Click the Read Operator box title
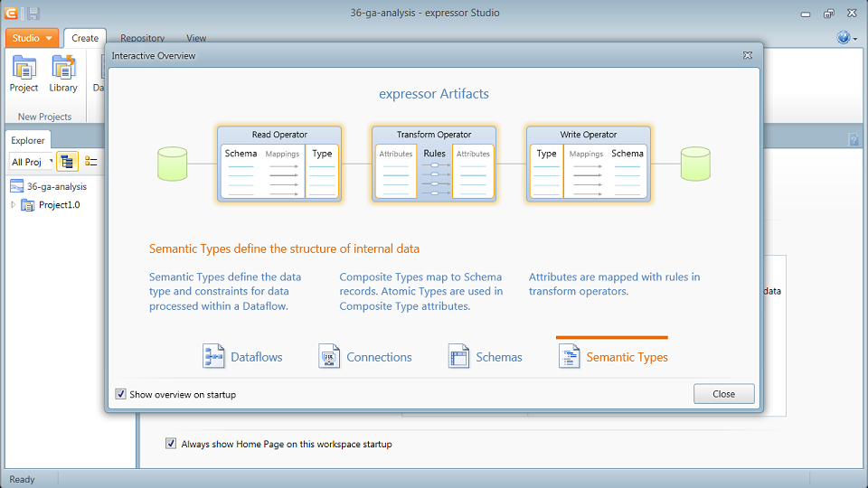Viewport: 868px width, 488px height. click(279, 135)
